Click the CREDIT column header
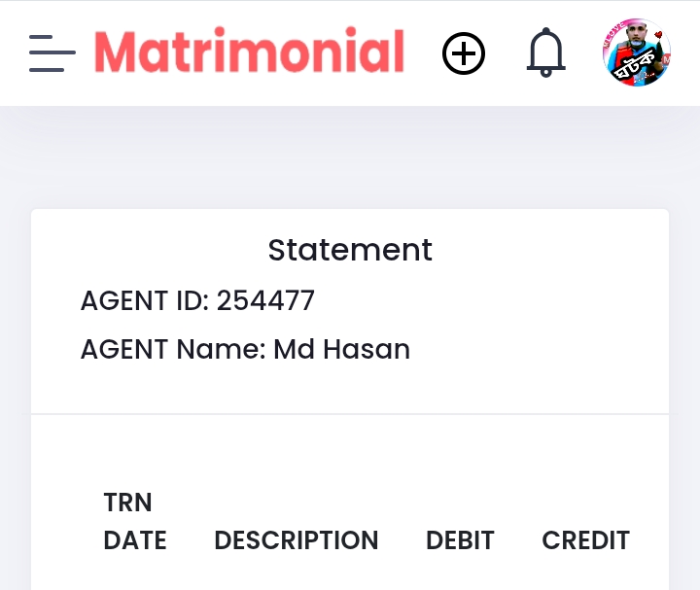 [x=585, y=540]
